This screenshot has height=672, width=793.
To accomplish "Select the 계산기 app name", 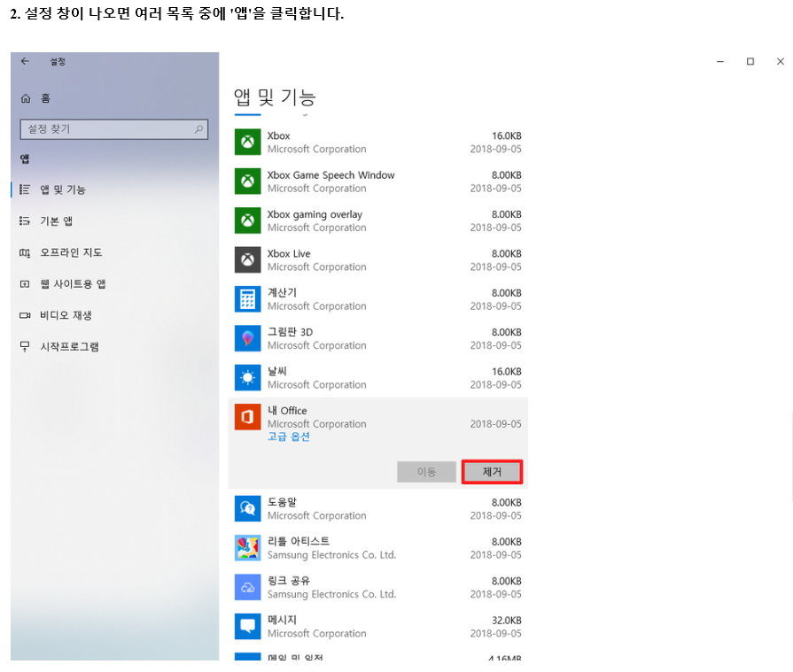I will click(283, 292).
